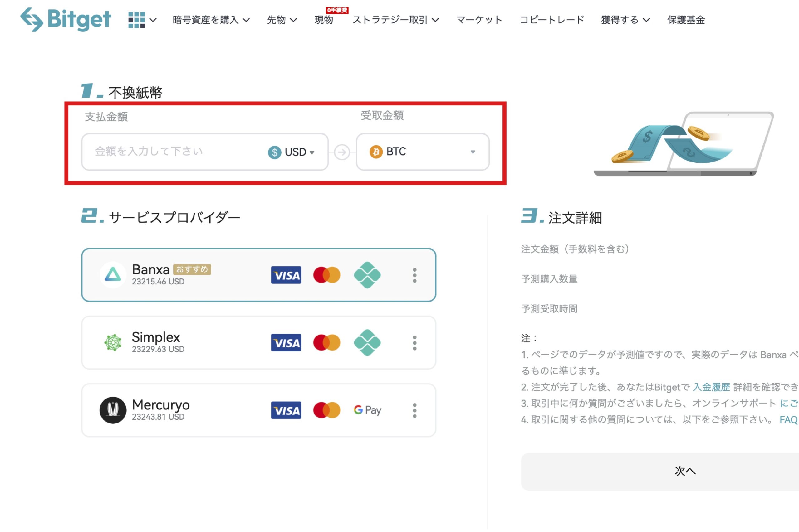Open Mercuryo's three-dot more options
This screenshot has height=532, width=799.
point(414,410)
